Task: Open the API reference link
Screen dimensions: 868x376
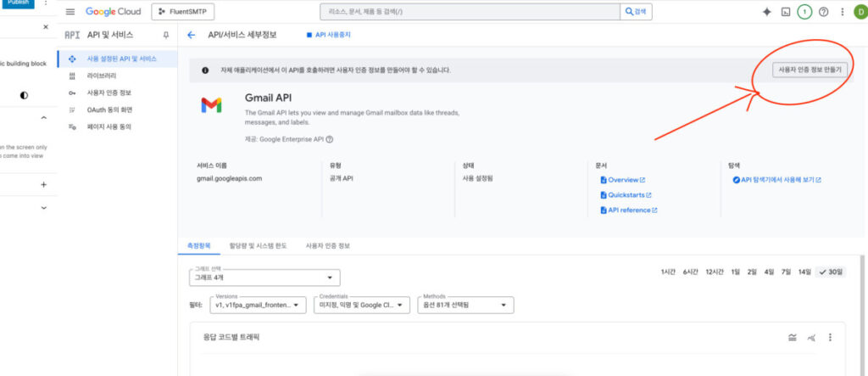Action: tap(629, 210)
